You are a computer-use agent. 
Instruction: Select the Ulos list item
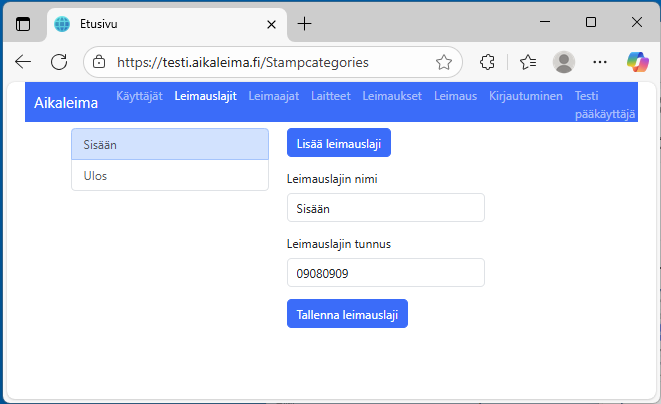(170, 175)
